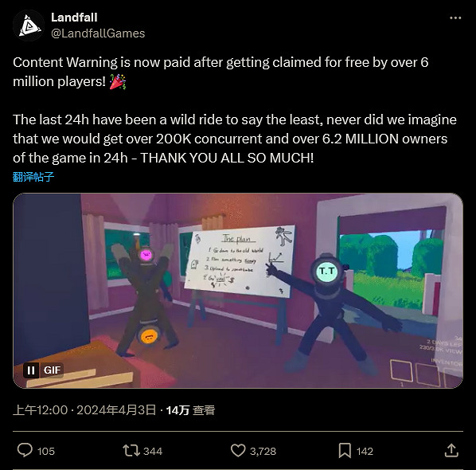Click the like count 3,728
Screen dimensions: 476x470
(x=263, y=451)
